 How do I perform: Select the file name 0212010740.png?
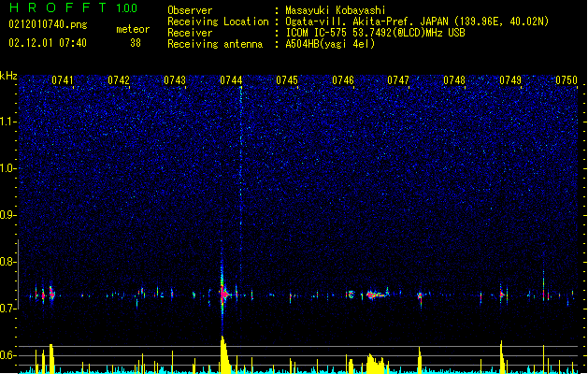click(48, 24)
